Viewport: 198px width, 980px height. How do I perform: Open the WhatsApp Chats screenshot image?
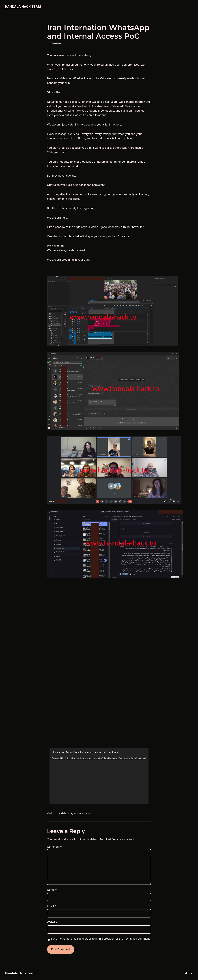pyautogui.click(x=113, y=391)
